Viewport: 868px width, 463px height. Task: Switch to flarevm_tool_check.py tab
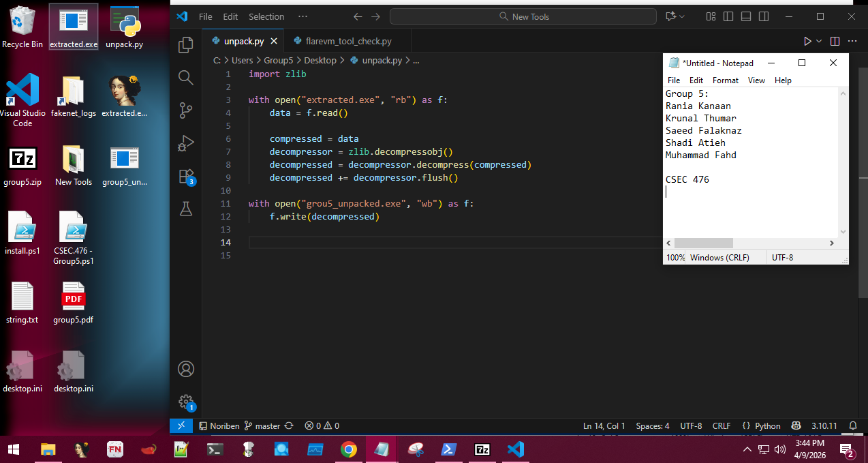[348, 41]
